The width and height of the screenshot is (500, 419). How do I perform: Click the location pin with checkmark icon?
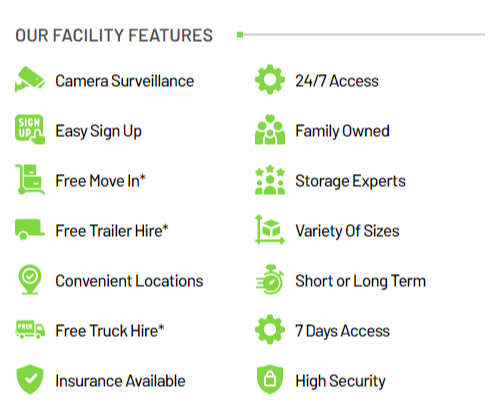coord(30,280)
